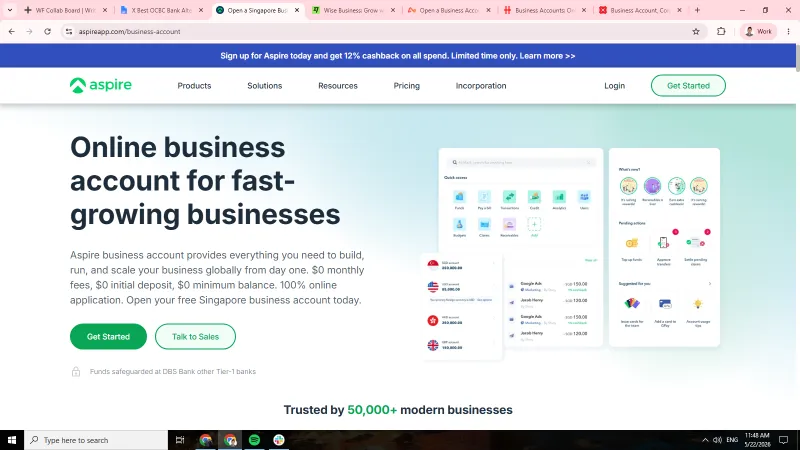The image size is (800, 450).
Task: Open Task View on the taskbar
Action: point(180,440)
